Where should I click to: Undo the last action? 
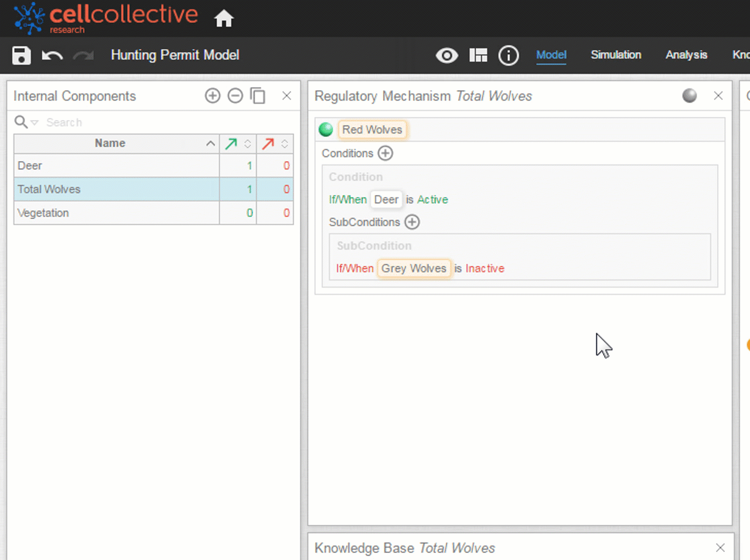point(52,56)
